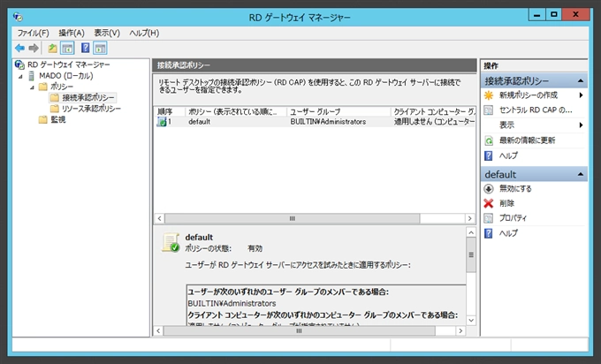Image resolution: width=601 pixels, height=364 pixels.
Task: Select 接続承認ポリシー in the tree
Action: coord(88,98)
